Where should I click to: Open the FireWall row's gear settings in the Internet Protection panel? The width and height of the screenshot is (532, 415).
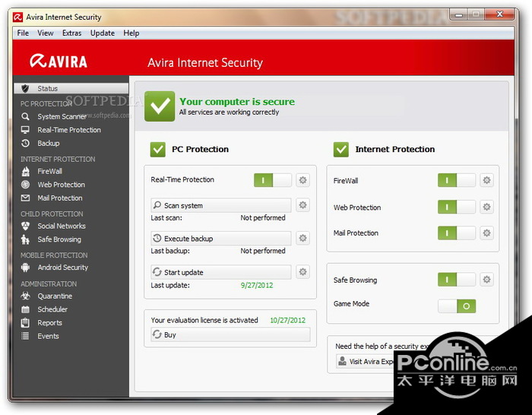[x=486, y=180]
